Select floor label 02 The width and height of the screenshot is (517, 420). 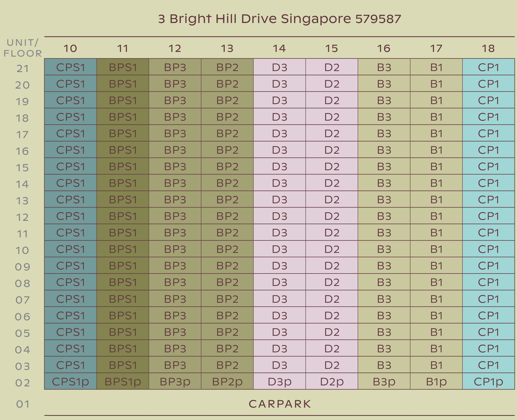click(x=22, y=383)
